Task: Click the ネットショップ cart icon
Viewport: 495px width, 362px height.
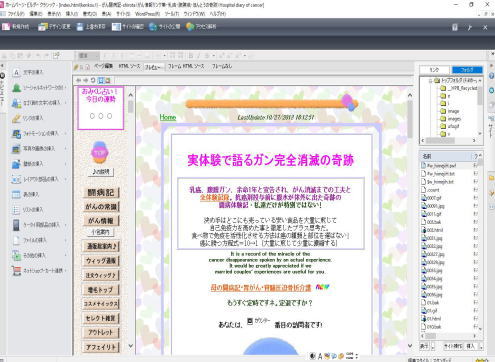Action: [x=16, y=271]
